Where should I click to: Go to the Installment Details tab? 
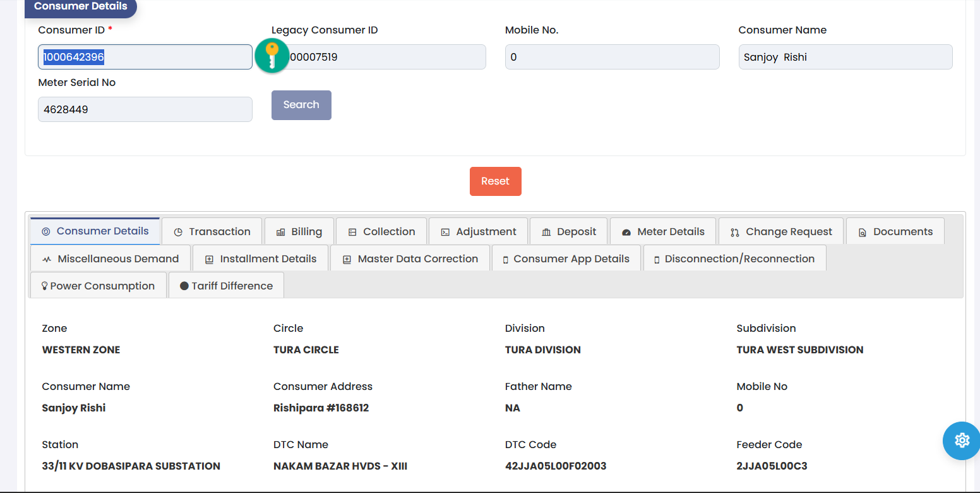tap(261, 259)
